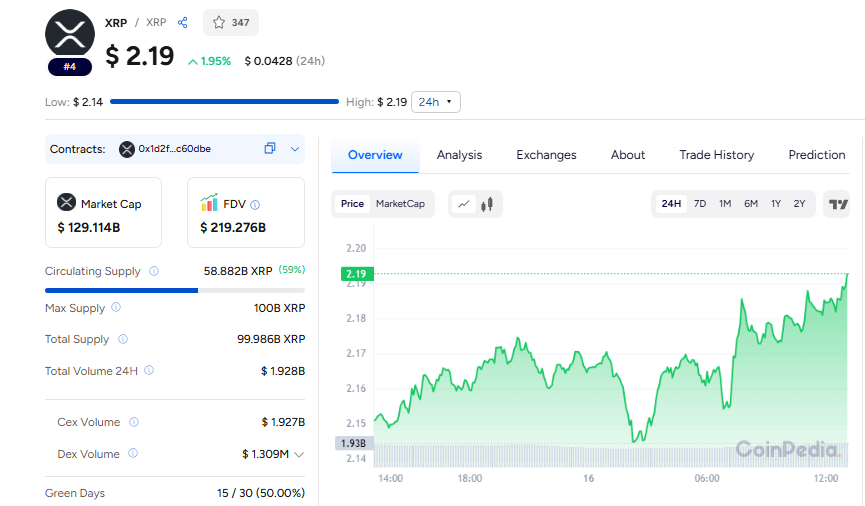Switch to the Overview tab
The image size is (865, 506).
click(x=375, y=155)
